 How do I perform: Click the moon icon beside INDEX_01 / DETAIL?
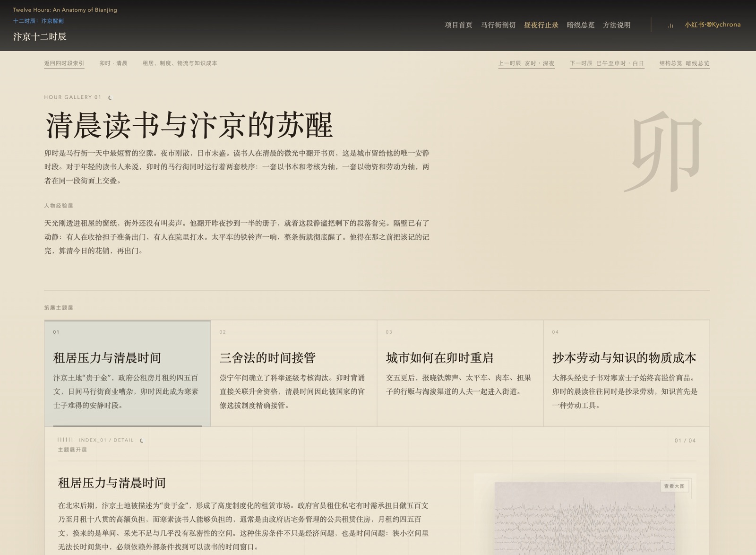141,441
